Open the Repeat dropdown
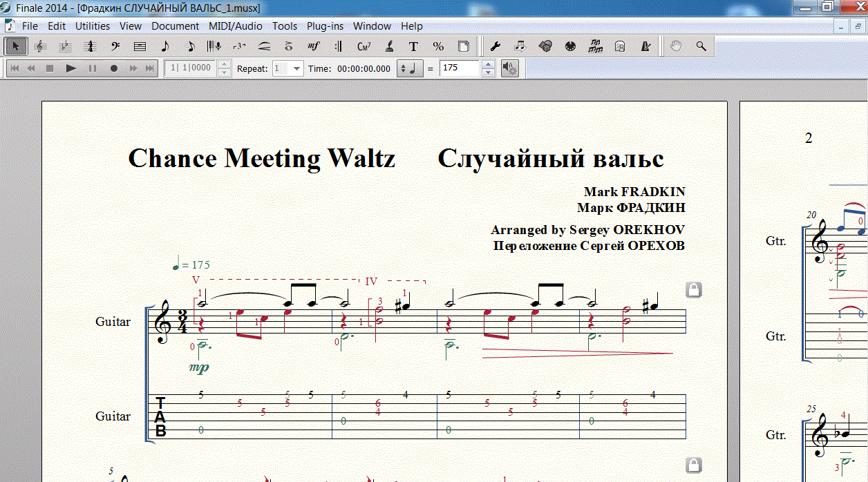Viewport: 868px width, 482px height. tap(296, 68)
